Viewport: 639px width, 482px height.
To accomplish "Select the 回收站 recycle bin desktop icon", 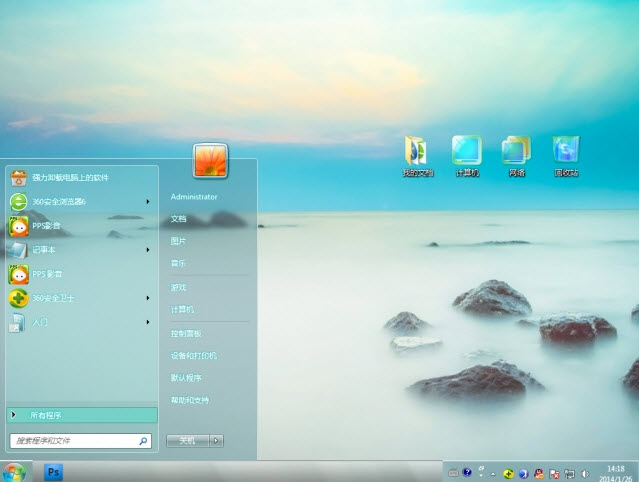I will pyautogui.click(x=566, y=156).
